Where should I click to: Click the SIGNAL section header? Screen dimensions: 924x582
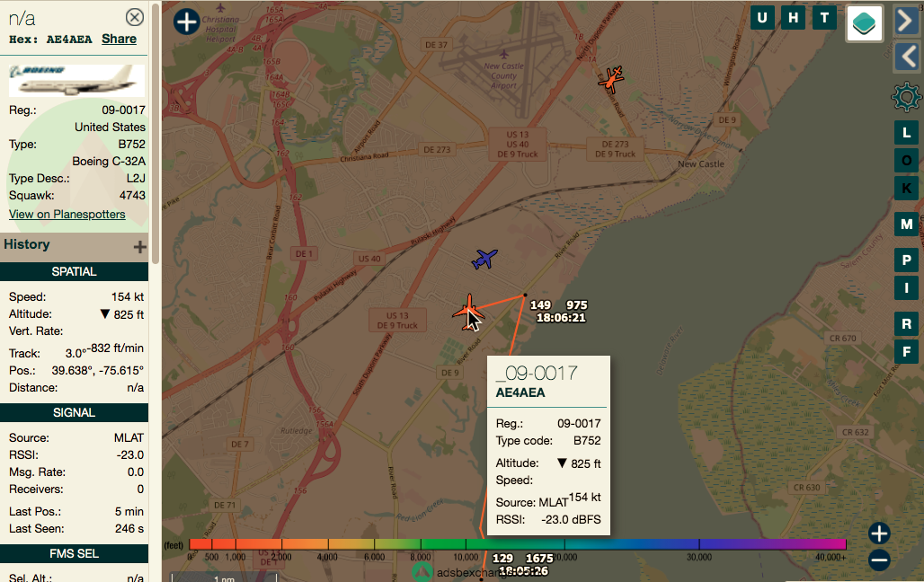[x=75, y=412]
